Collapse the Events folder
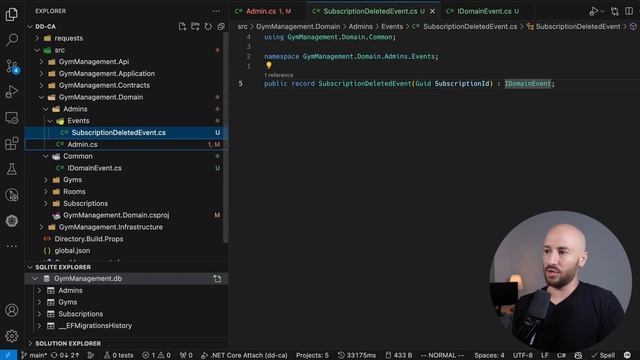Screen dimensions: 640x360 [x=50, y=121]
